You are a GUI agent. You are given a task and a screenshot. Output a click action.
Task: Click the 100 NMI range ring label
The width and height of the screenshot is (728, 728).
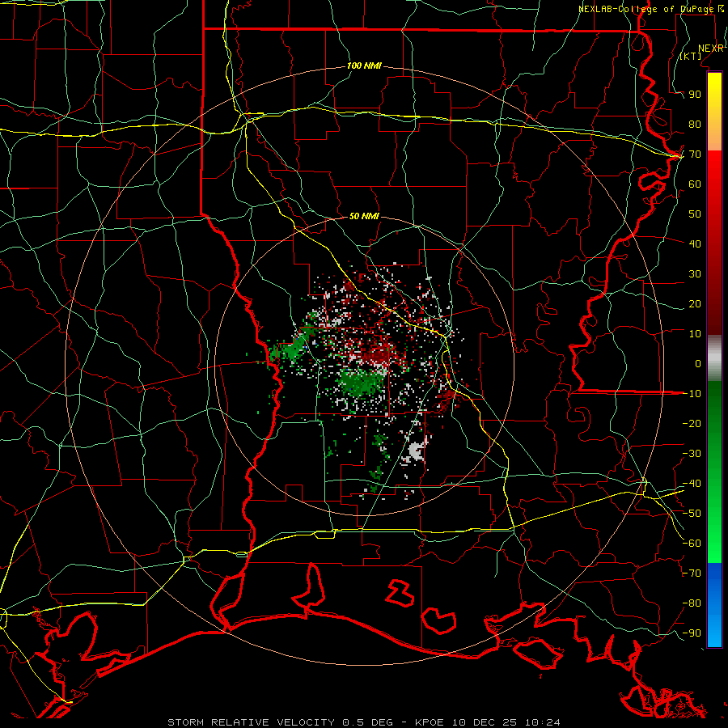coord(364,66)
